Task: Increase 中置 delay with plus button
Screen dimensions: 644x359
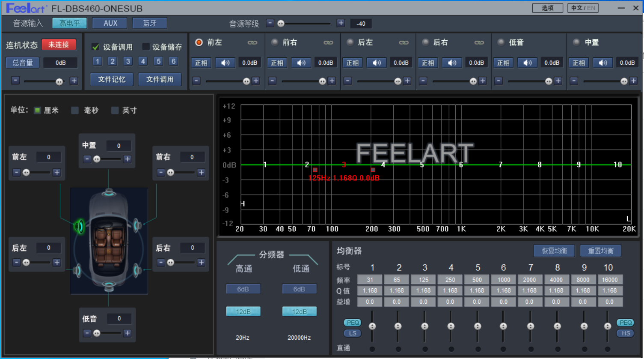Action: click(127, 159)
